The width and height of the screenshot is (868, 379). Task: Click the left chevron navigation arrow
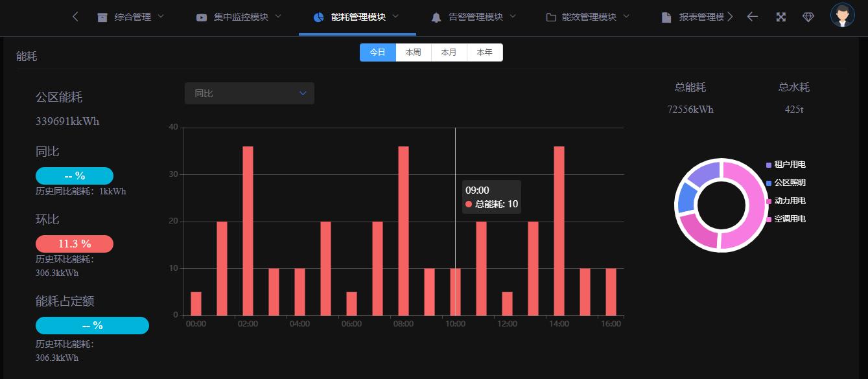pos(75,17)
